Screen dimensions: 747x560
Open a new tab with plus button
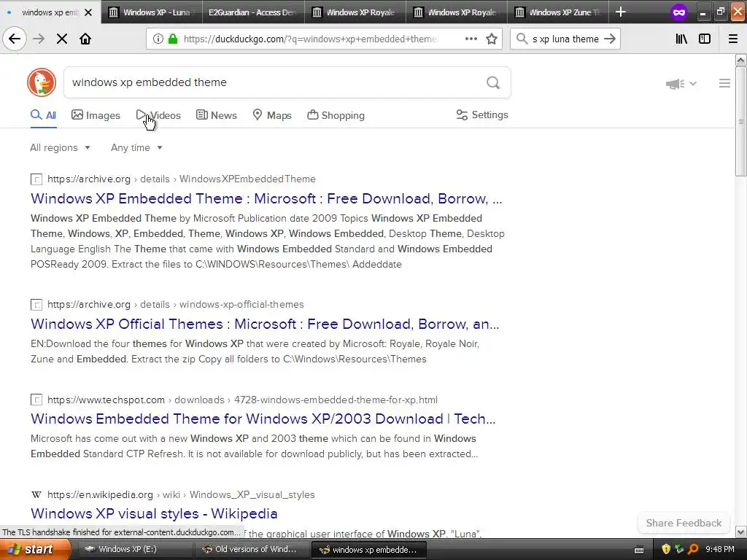pos(620,12)
